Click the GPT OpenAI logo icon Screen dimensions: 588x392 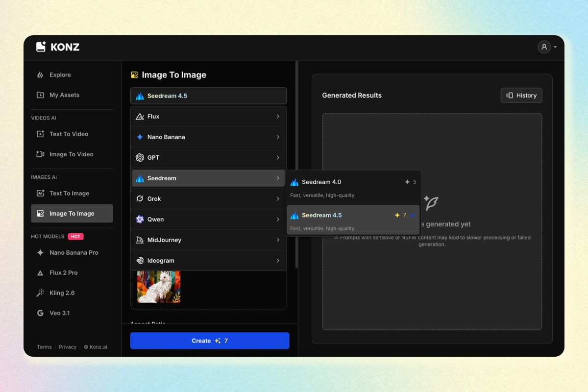(x=140, y=158)
